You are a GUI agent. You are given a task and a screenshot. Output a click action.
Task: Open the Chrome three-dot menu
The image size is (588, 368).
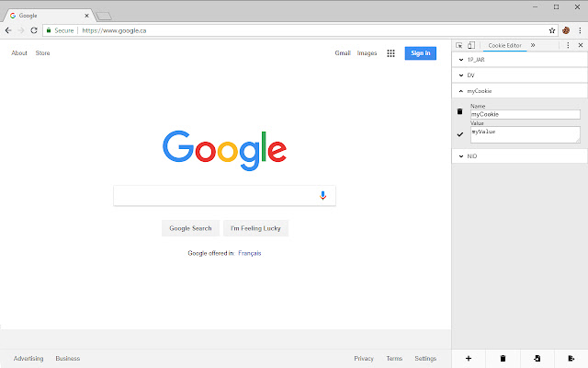[x=580, y=30]
